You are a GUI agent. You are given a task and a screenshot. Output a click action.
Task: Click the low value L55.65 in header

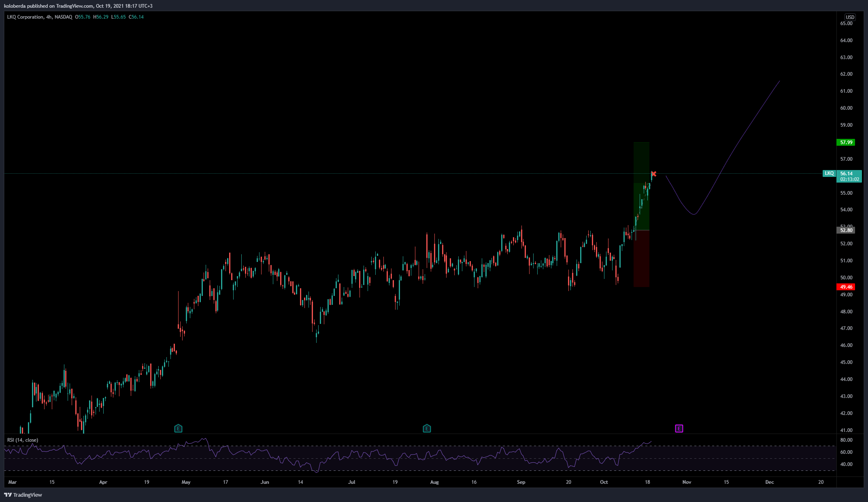pos(118,17)
